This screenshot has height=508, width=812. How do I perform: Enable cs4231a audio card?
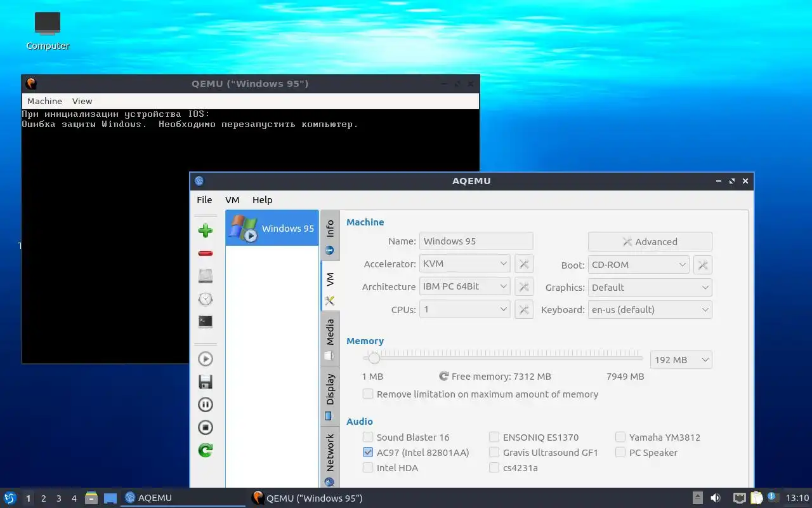click(513, 467)
